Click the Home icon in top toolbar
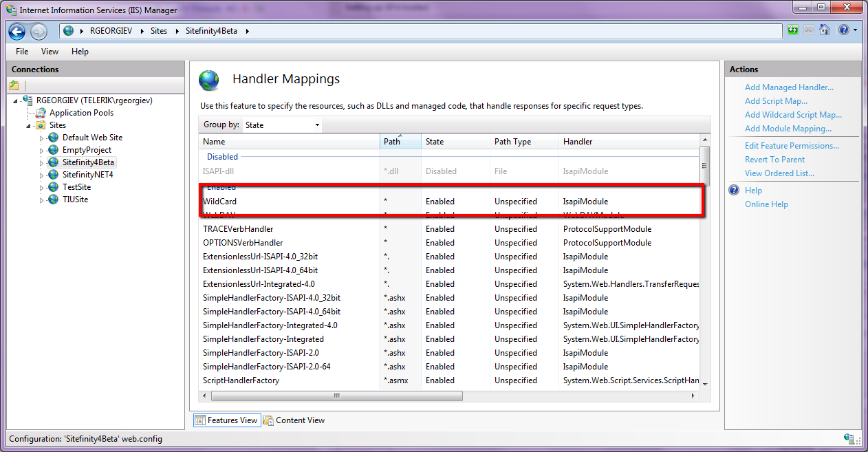868x452 pixels. (824, 30)
